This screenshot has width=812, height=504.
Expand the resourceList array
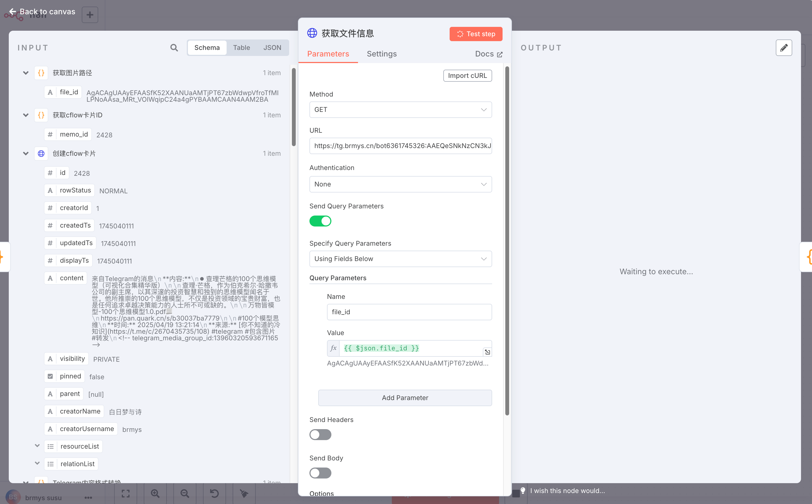[x=37, y=446]
